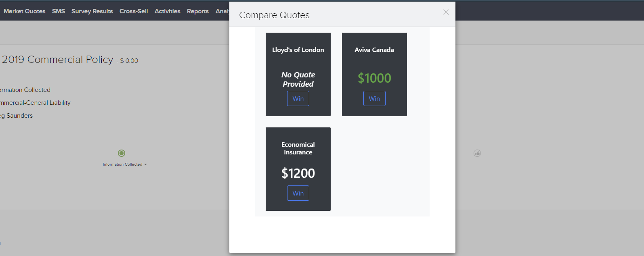Viewport: 644px width, 256px height.
Task: Open the partially hidden Analytics menu
Action: point(222,11)
